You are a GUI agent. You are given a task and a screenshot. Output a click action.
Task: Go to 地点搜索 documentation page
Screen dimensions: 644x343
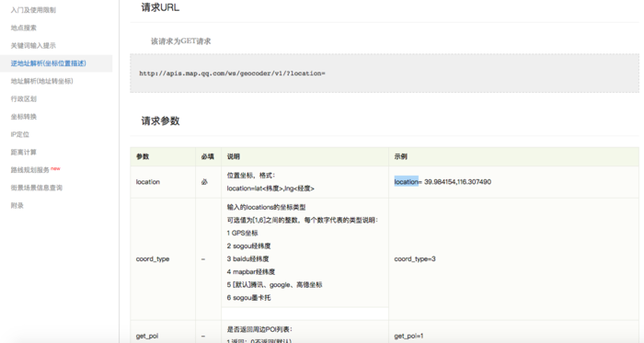pos(23,28)
